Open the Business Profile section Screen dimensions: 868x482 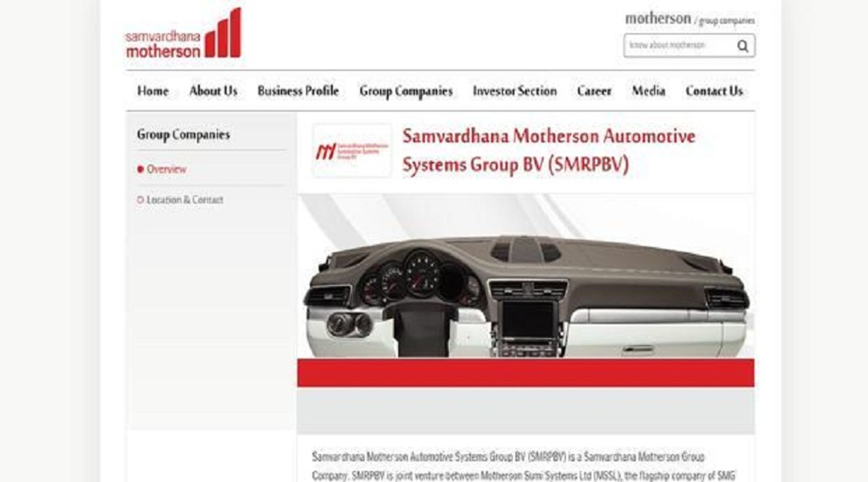[297, 91]
